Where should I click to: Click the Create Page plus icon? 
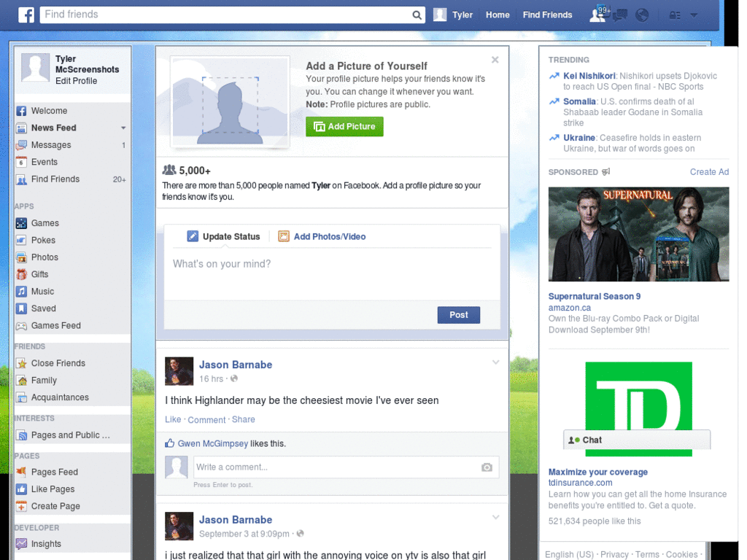pos(21,507)
